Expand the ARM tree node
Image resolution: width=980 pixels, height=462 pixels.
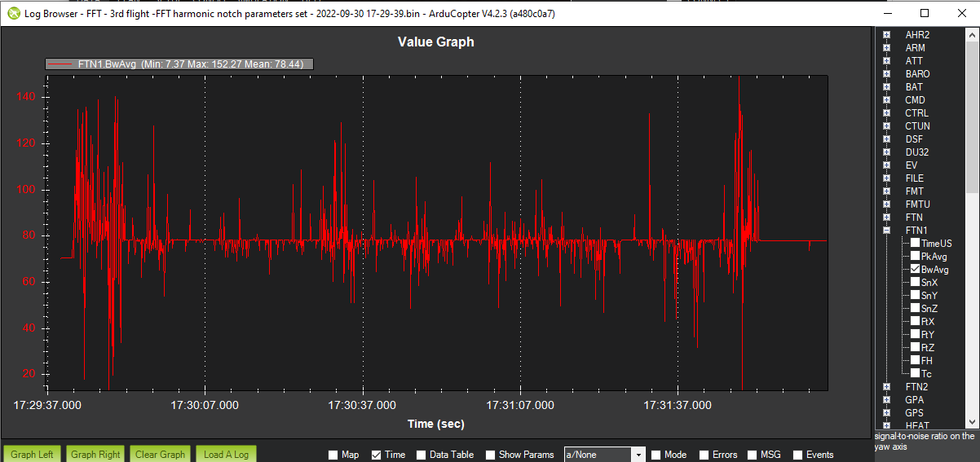coord(886,48)
